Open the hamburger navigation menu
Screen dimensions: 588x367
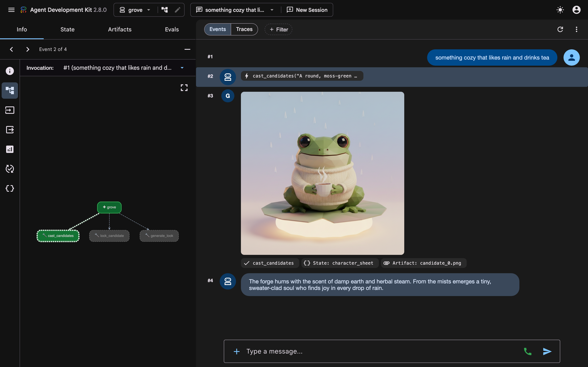pyautogui.click(x=11, y=10)
